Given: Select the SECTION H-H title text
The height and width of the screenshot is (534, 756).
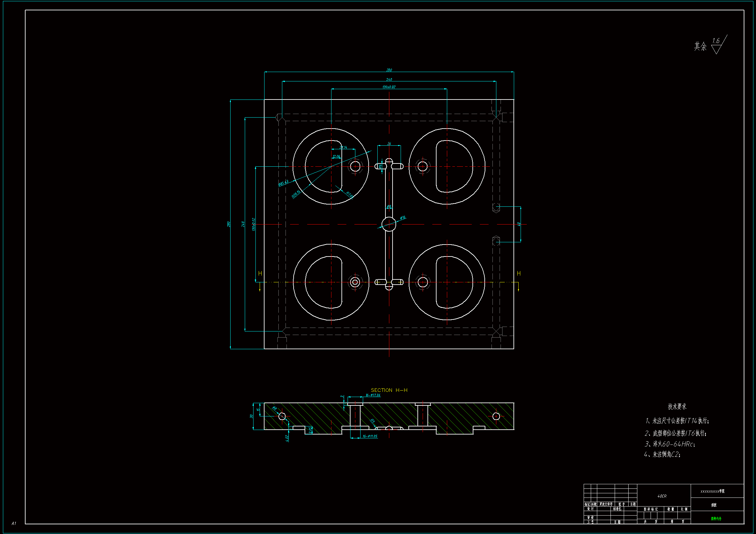Looking at the screenshot, I should pyautogui.click(x=389, y=390).
